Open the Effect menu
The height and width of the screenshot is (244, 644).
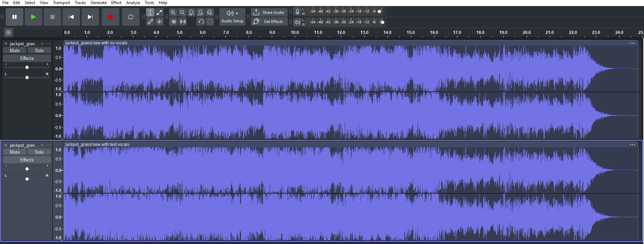(x=116, y=3)
